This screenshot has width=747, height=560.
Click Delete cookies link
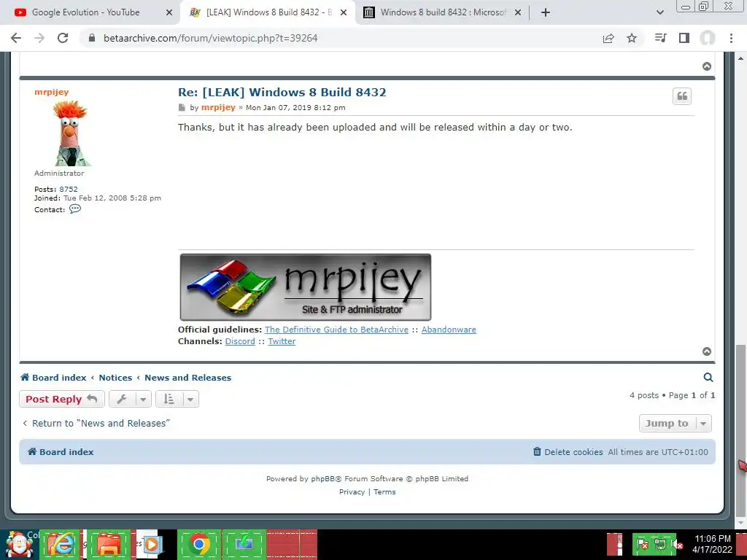[568, 452]
